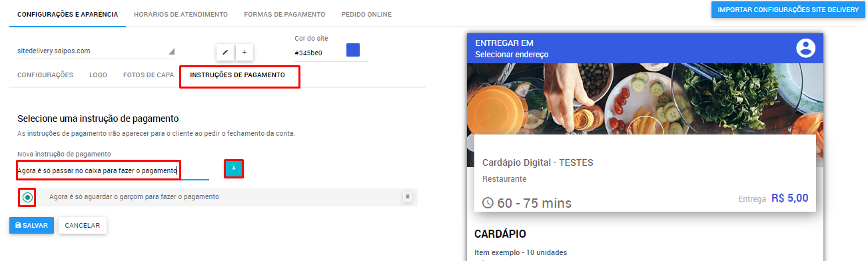
Task: Open Selecionar endereço in the preview
Action: (512, 54)
